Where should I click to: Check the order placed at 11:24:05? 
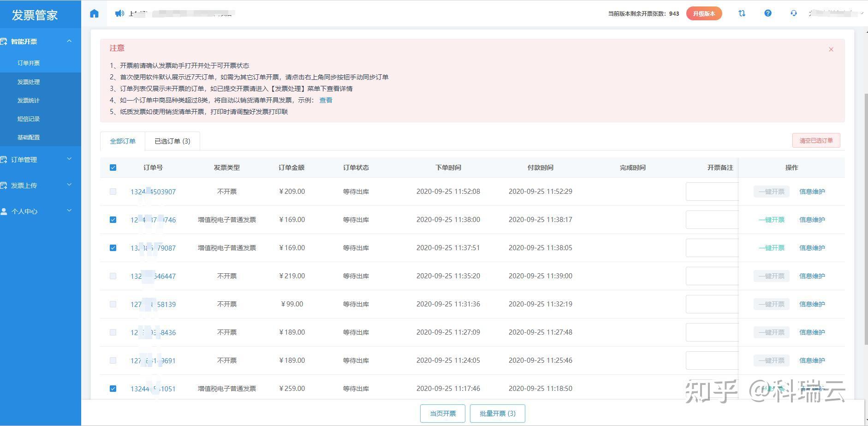tap(113, 360)
